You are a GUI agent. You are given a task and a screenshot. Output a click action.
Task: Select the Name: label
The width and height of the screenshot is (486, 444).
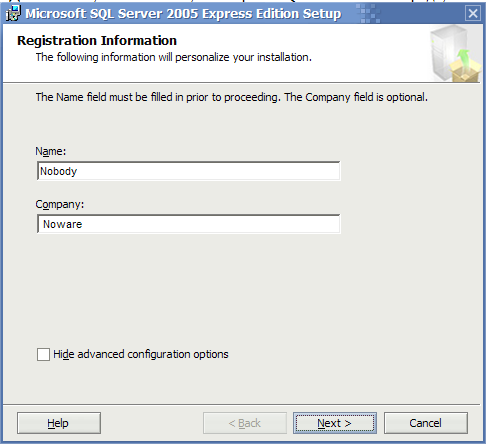click(x=51, y=151)
